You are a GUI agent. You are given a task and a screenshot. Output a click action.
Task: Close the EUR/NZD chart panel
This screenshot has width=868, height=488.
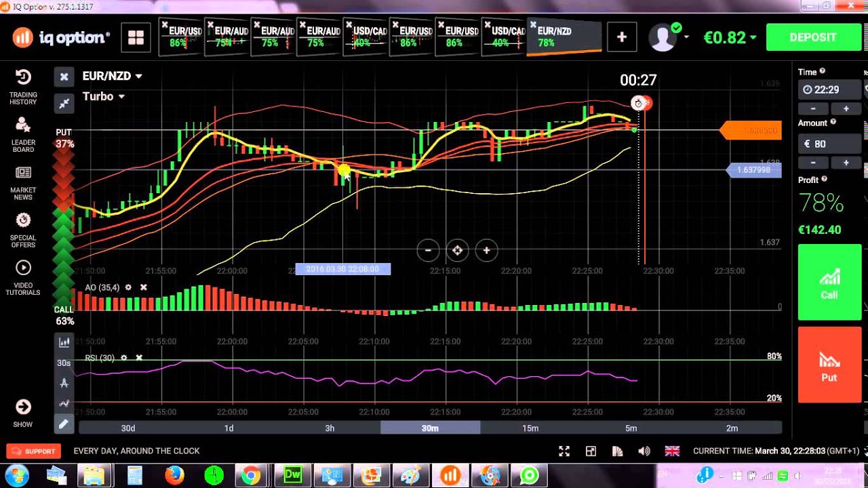(64, 77)
